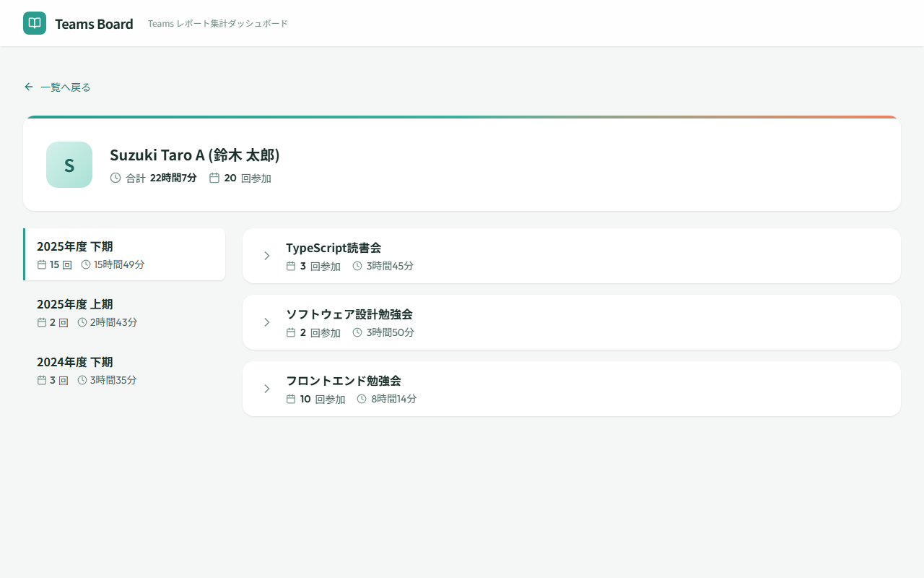
Task: Go back via 一覧へ戻る link
Action: [65, 87]
